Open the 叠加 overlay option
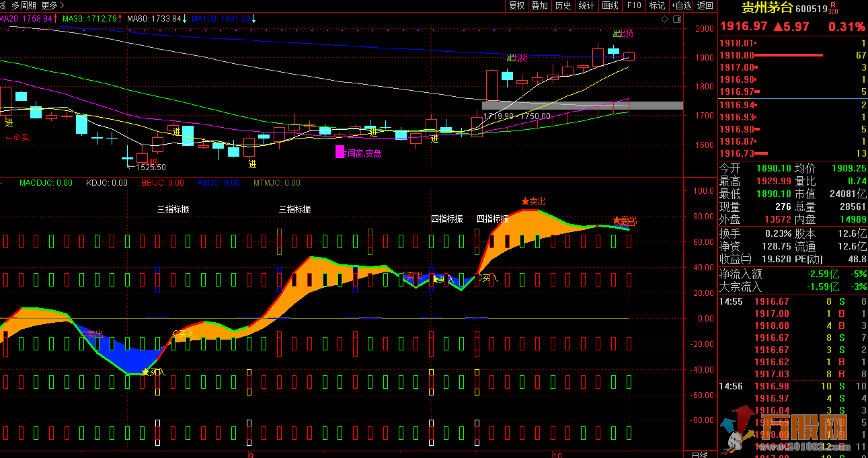The height and width of the screenshot is (458, 868). click(x=539, y=5)
